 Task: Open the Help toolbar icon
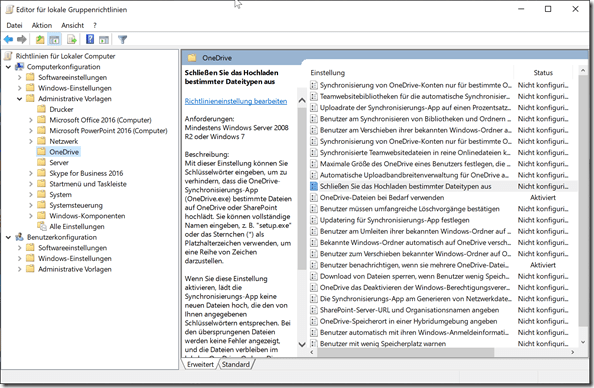pos(90,39)
